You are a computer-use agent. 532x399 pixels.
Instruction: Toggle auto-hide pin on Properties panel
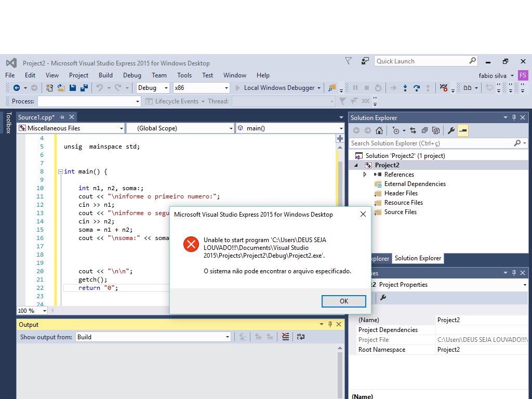pos(514,273)
